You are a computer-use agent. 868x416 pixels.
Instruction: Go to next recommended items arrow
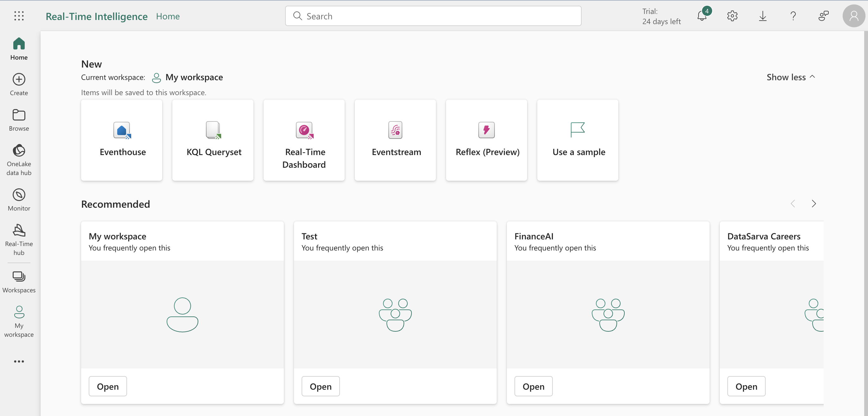tap(814, 204)
